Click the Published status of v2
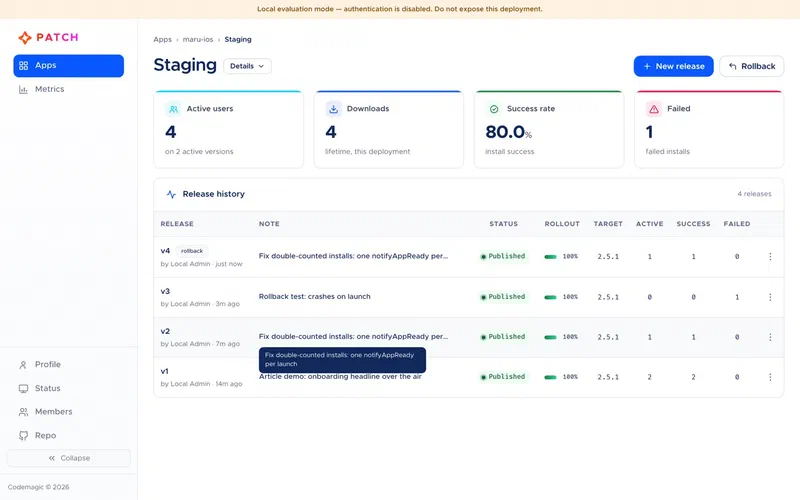The height and width of the screenshot is (500, 800). (x=503, y=337)
